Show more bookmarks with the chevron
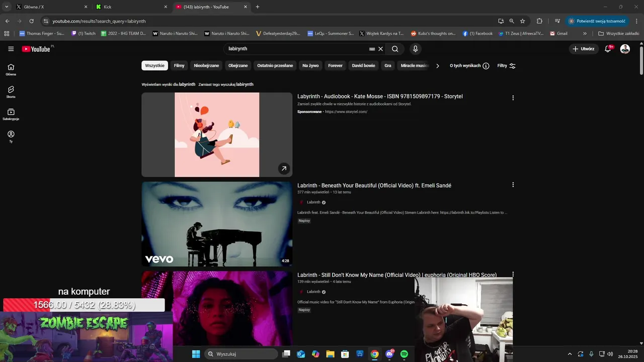 pyautogui.click(x=585, y=34)
